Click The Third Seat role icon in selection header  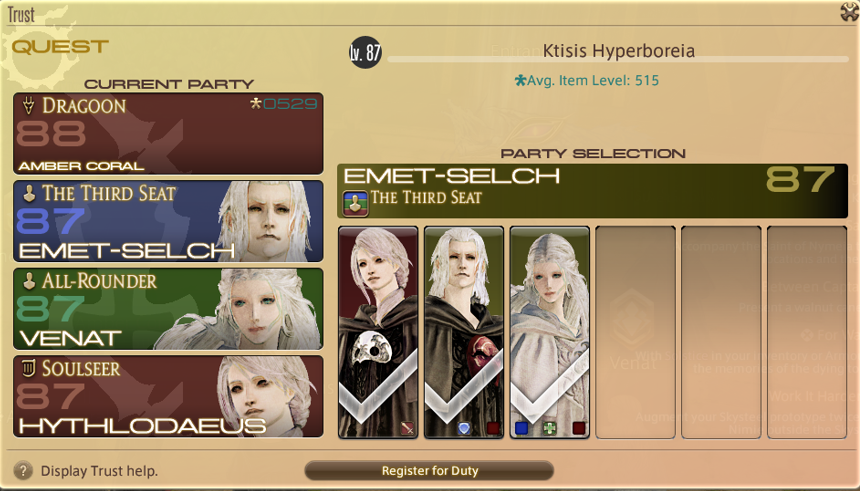coord(355,203)
